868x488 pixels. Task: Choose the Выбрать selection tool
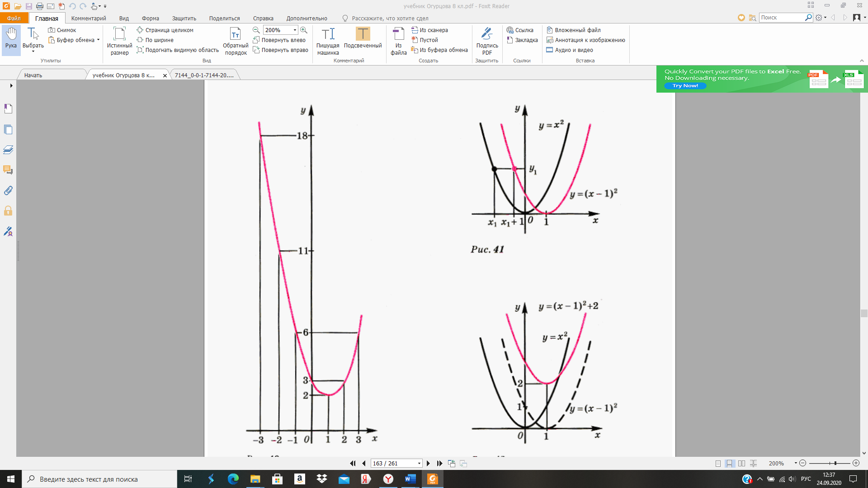coord(33,39)
